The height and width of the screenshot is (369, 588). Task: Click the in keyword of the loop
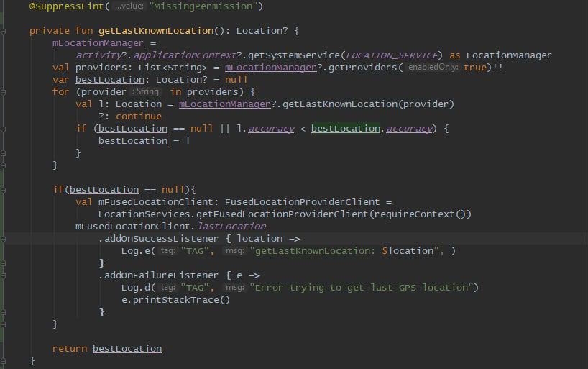coord(175,92)
